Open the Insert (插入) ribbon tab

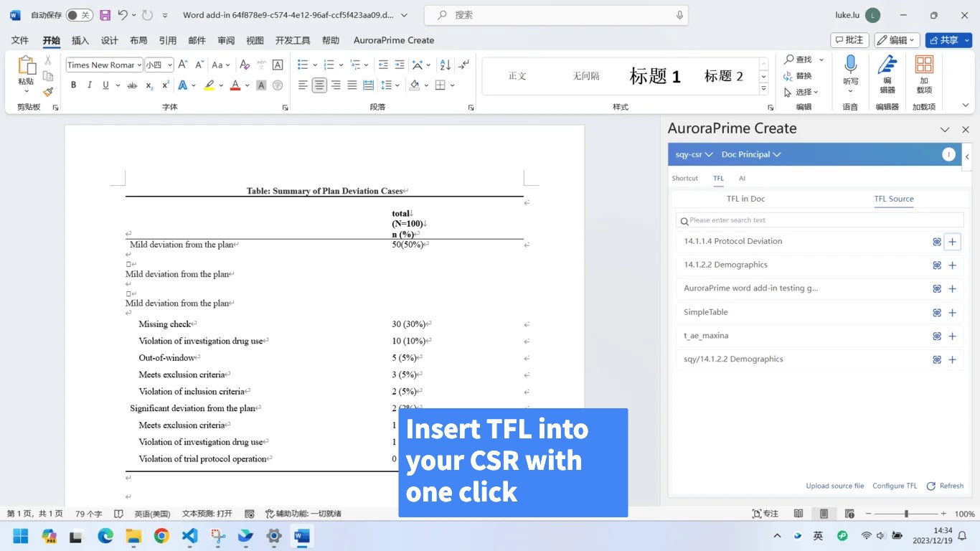pyautogui.click(x=80, y=40)
